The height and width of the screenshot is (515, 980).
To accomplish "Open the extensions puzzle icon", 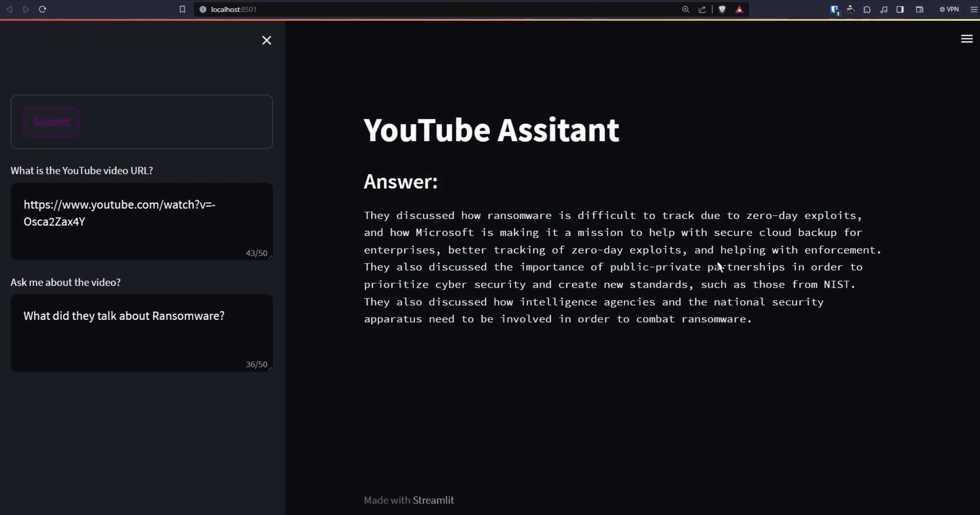I will pos(867,10).
